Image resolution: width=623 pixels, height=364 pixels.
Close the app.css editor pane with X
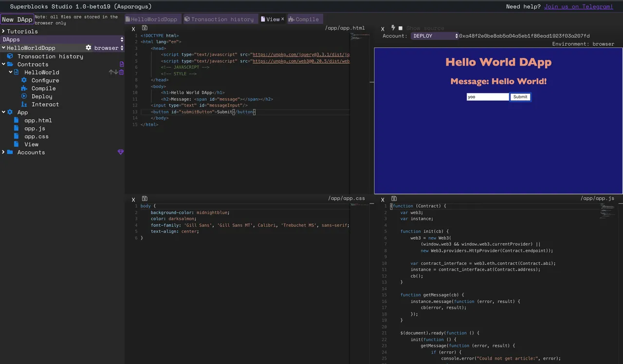point(133,200)
